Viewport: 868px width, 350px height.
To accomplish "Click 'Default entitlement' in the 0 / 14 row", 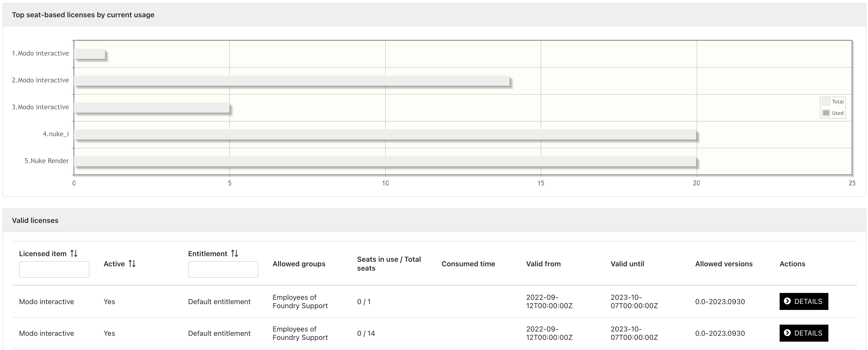I will [x=219, y=333].
